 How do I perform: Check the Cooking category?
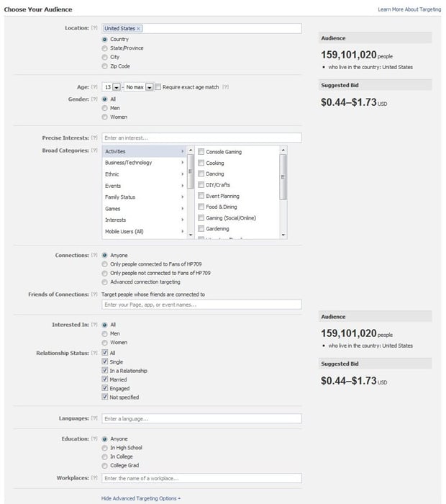point(201,163)
